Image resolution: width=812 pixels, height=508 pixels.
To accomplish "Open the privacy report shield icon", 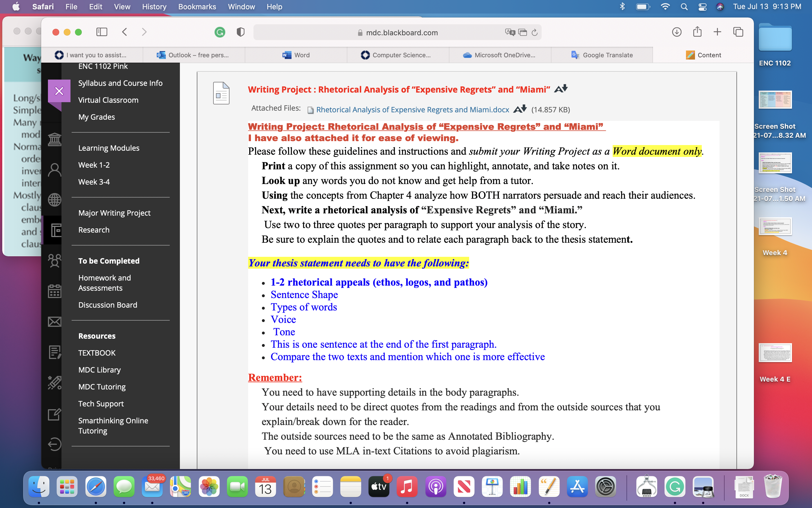I will (x=240, y=32).
